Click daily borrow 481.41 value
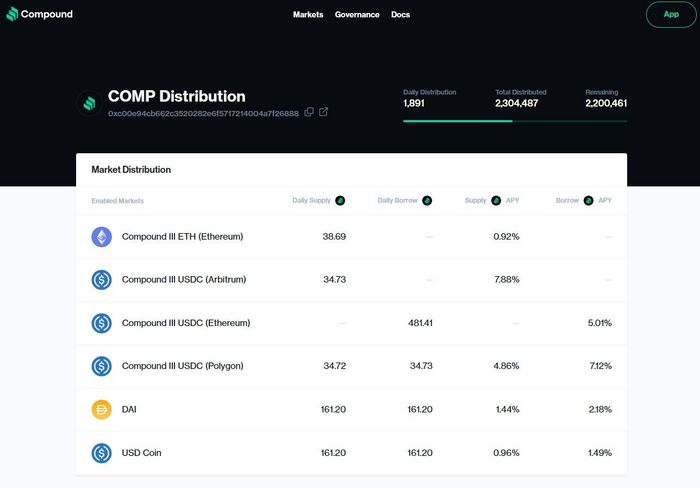 click(x=420, y=323)
